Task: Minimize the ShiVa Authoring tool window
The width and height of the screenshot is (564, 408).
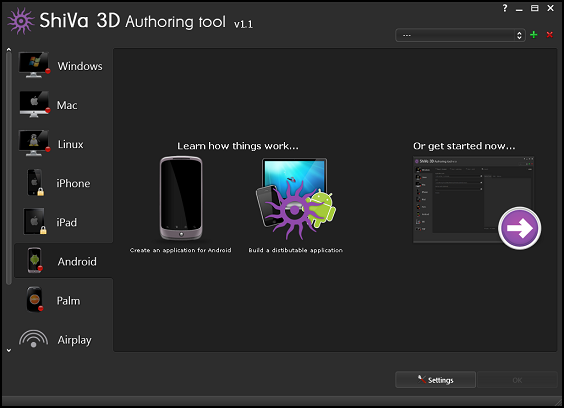Action: (519, 9)
